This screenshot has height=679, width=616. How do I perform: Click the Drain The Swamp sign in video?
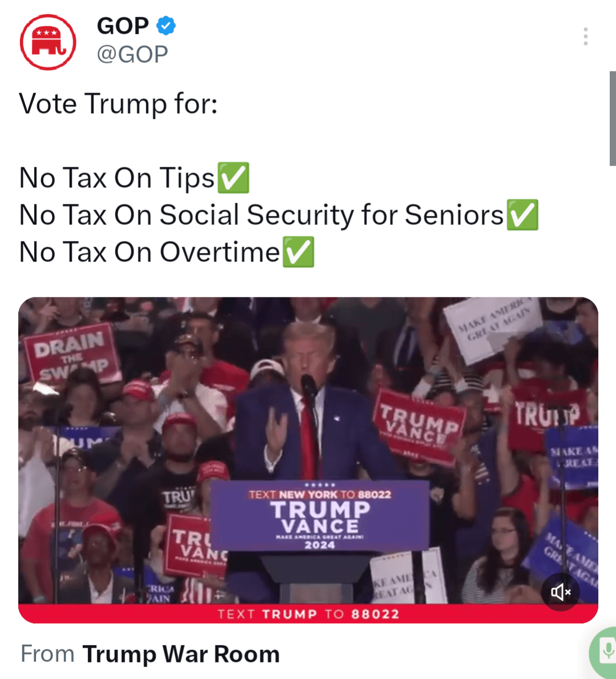point(71,353)
